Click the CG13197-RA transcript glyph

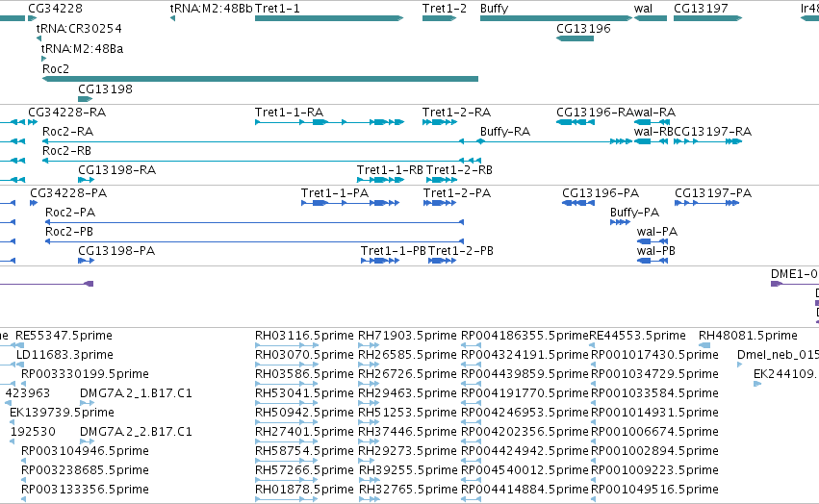click(707, 141)
